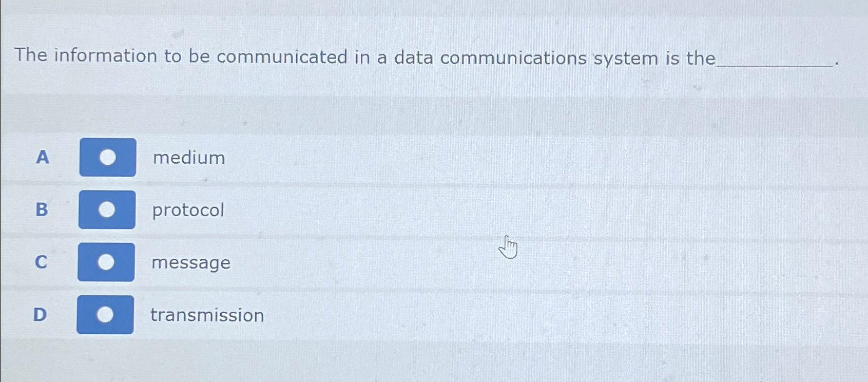
Task: Click the blue selector next to medium
Action: [107, 157]
